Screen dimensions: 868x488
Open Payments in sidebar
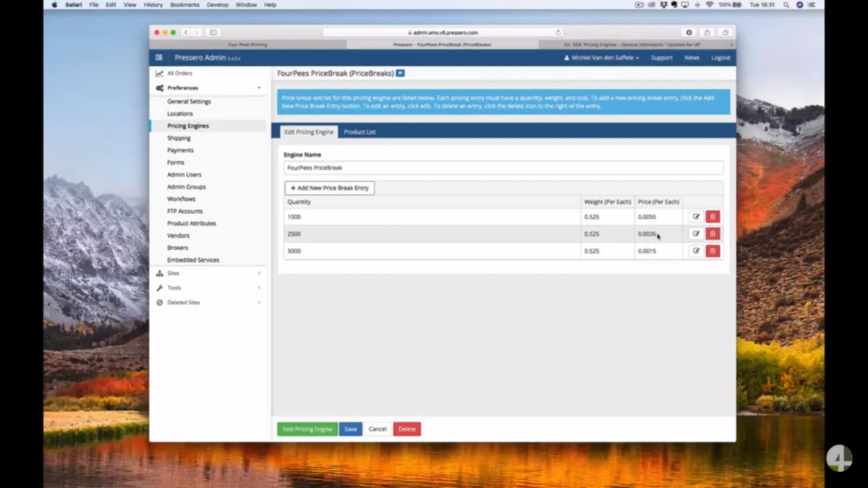tap(180, 150)
